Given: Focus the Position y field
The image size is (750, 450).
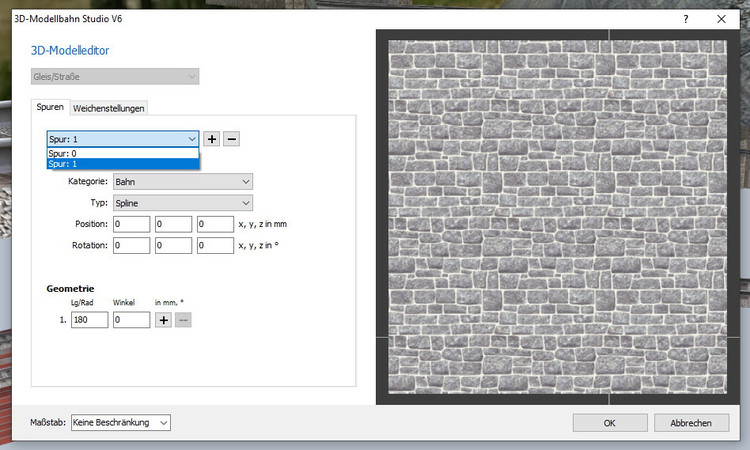Looking at the screenshot, I should [173, 224].
